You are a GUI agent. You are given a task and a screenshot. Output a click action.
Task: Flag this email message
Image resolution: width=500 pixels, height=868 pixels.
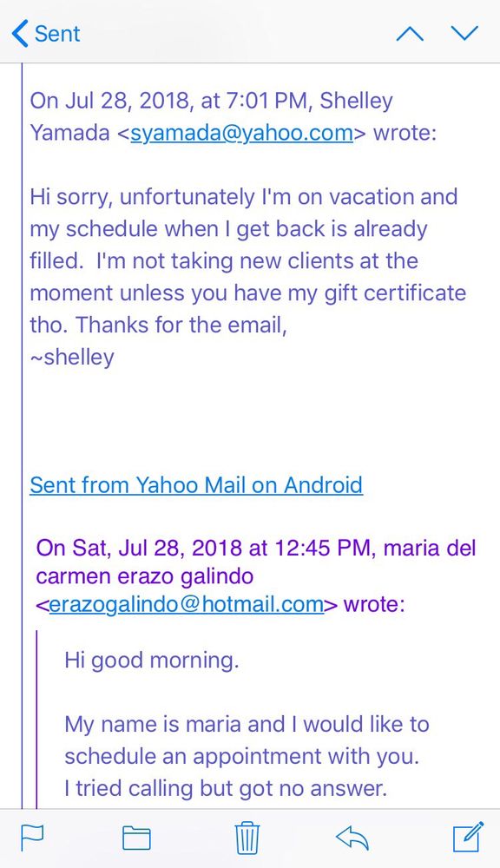(32, 838)
